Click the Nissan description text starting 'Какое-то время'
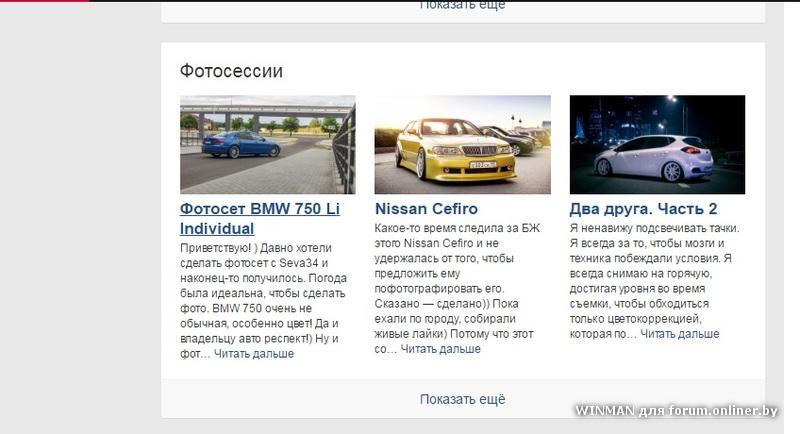The image size is (800, 434). click(x=457, y=288)
